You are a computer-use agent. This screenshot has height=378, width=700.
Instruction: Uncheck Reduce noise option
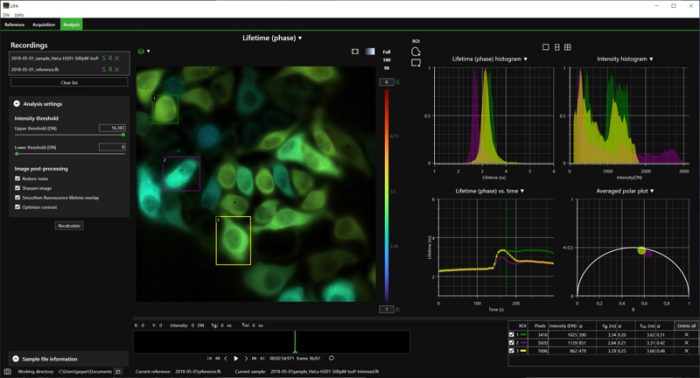click(x=17, y=179)
